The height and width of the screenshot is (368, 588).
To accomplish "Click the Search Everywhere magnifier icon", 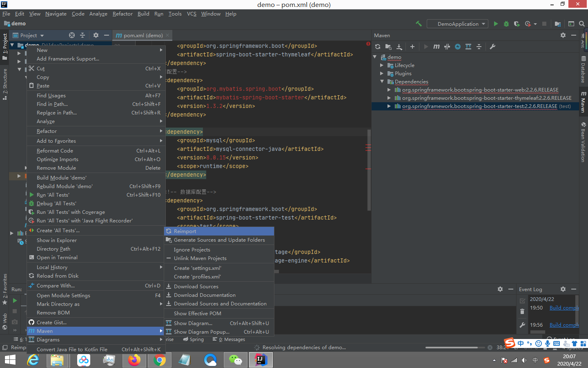I will click(582, 24).
